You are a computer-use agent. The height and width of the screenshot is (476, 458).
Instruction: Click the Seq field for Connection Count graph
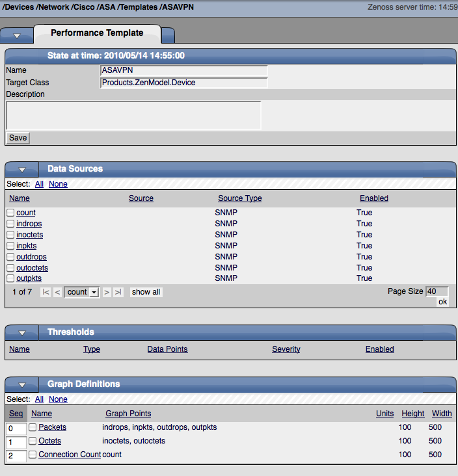coord(16,456)
